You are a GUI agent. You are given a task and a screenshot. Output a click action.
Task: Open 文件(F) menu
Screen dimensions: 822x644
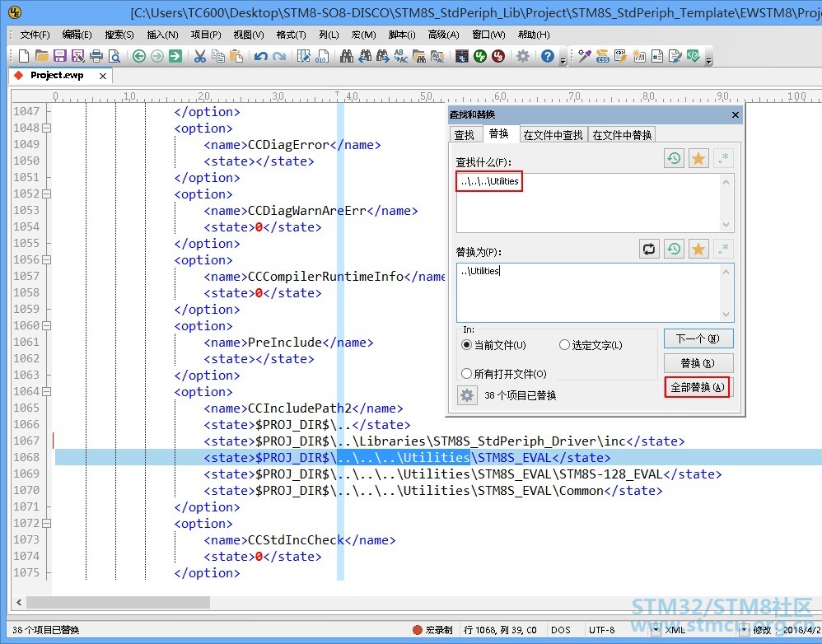coord(35,35)
